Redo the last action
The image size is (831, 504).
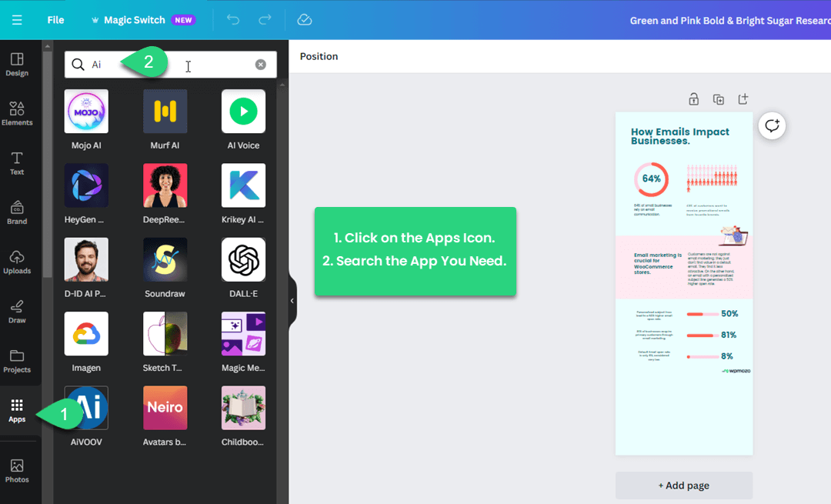point(265,20)
